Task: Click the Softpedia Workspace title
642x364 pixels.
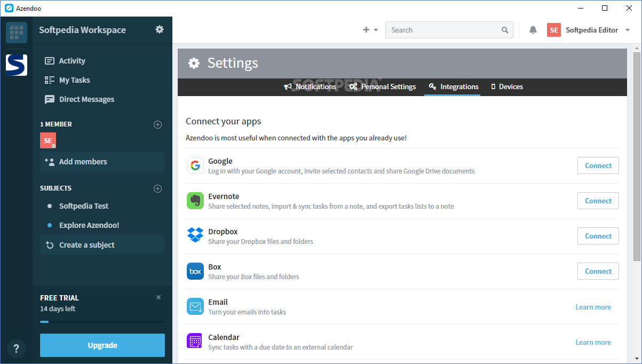Action: [83, 30]
